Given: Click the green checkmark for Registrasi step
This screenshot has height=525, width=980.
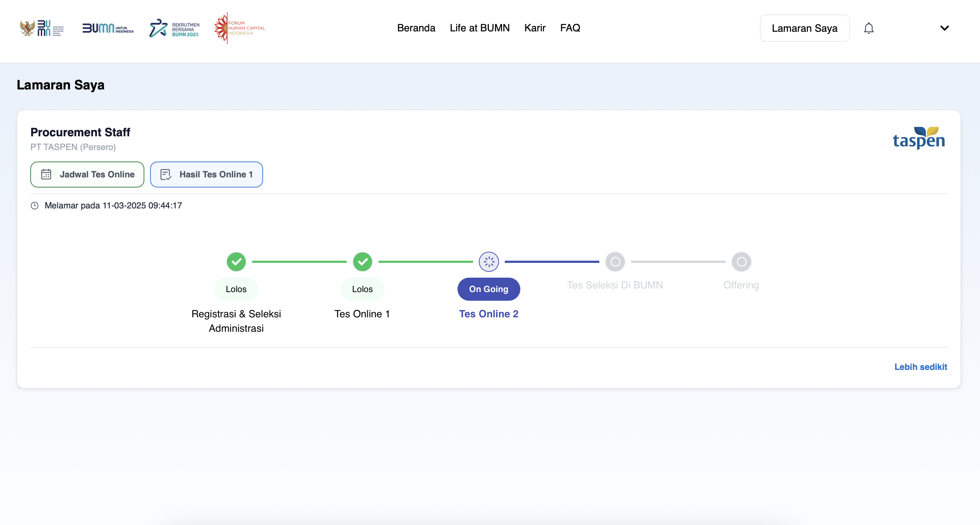Looking at the screenshot, I should coord(236,261).
